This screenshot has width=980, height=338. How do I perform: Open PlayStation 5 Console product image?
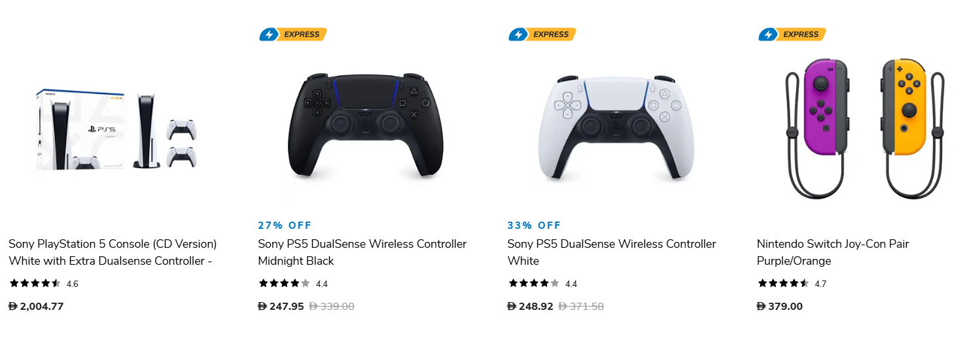pyautogui.click(x=116, y=131)
